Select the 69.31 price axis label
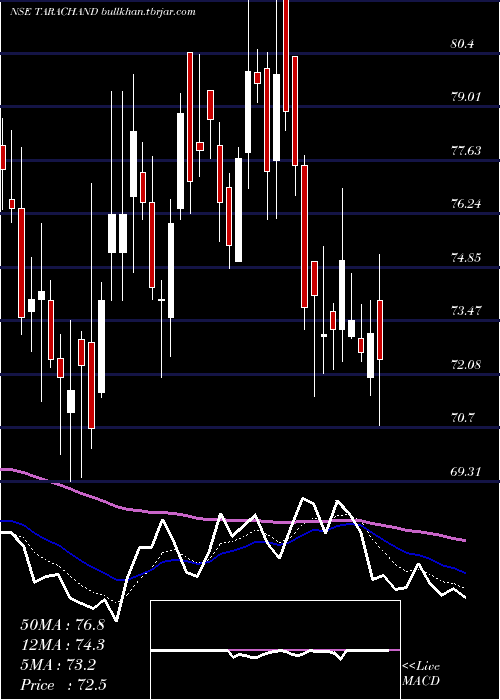 tap(466, 471)
